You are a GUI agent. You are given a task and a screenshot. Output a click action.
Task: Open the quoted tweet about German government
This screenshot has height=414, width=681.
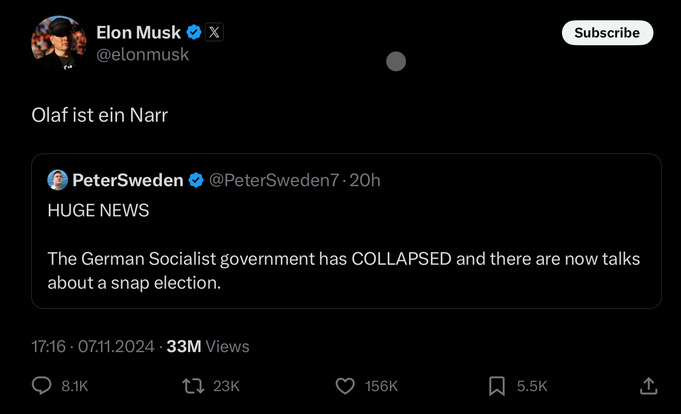(345, 258)
